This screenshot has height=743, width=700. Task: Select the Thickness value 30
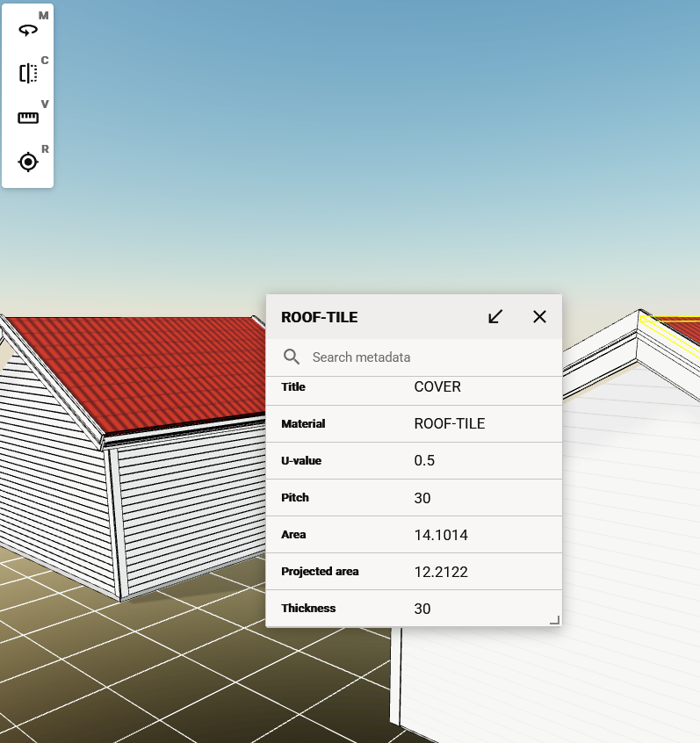tap(422, 609)
